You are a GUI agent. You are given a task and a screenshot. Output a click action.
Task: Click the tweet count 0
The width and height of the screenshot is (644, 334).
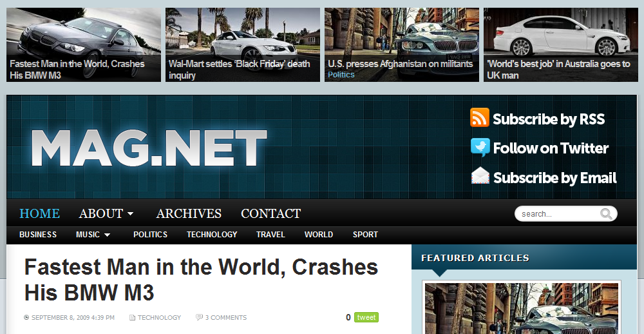point(348,317)
